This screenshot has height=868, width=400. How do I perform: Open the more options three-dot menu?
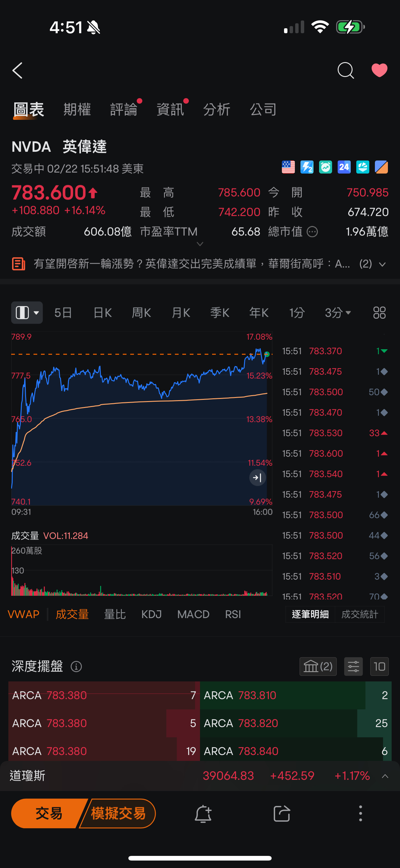click(x=361, y=813)
